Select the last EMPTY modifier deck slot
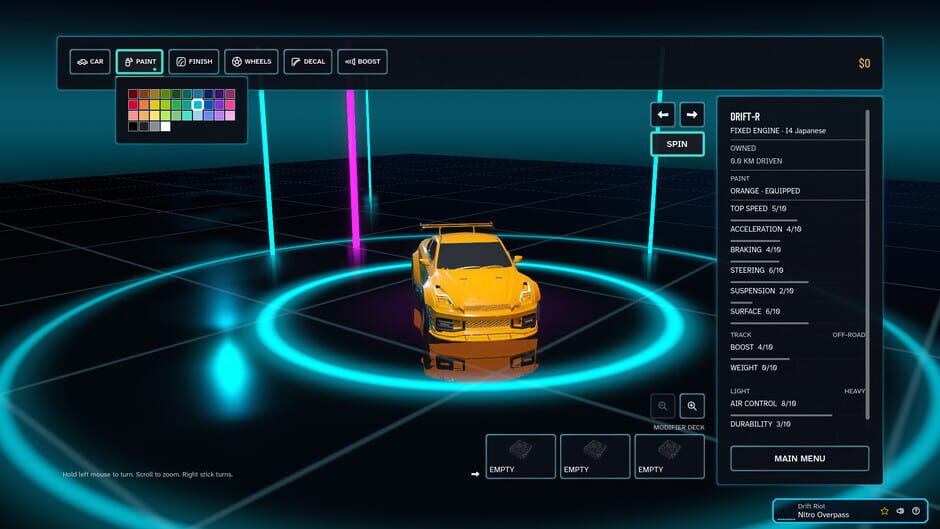 point(669,456)
